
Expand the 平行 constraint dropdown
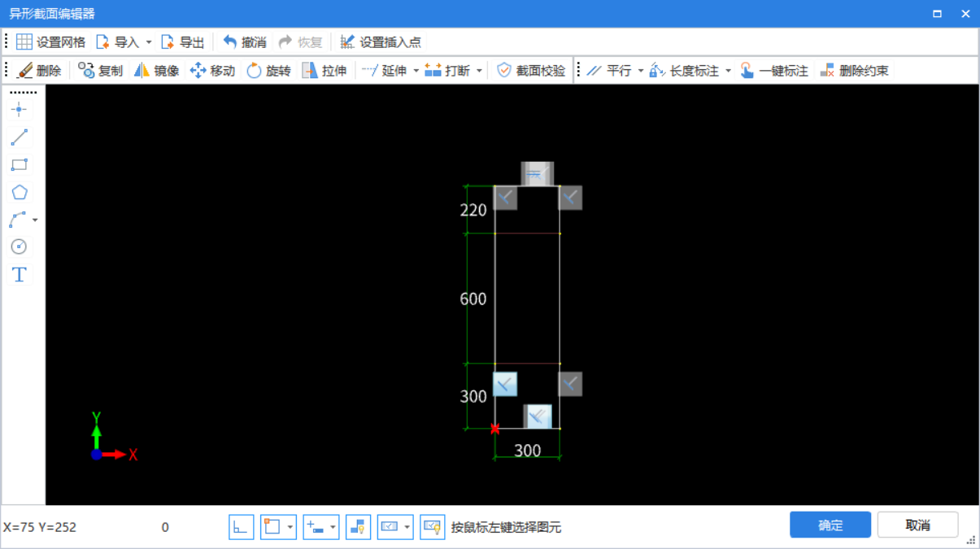640,71
